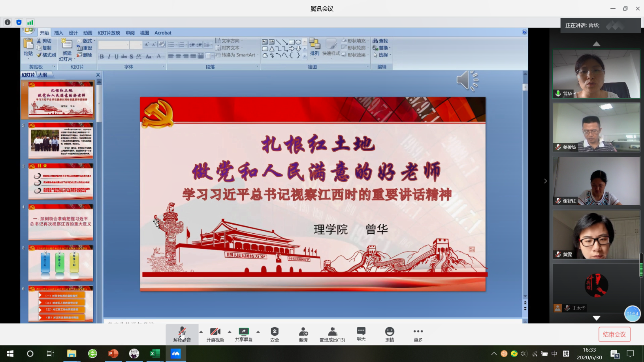Click the blue security shield icon
The image size is (644, 362).
(x=19, y=23)
